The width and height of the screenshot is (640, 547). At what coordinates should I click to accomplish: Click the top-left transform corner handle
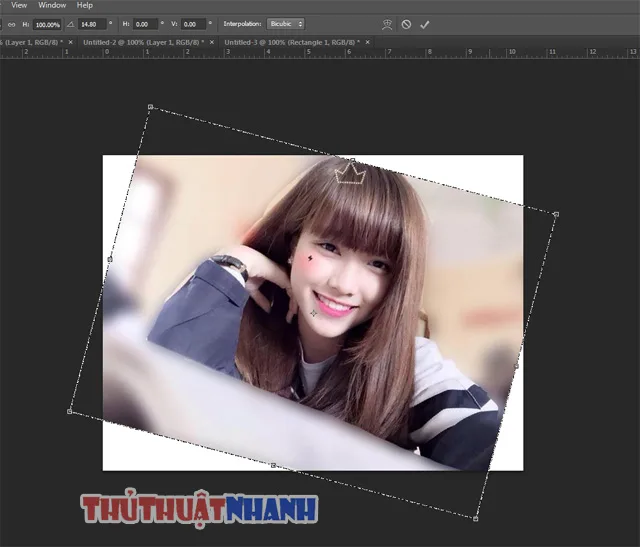150,107
